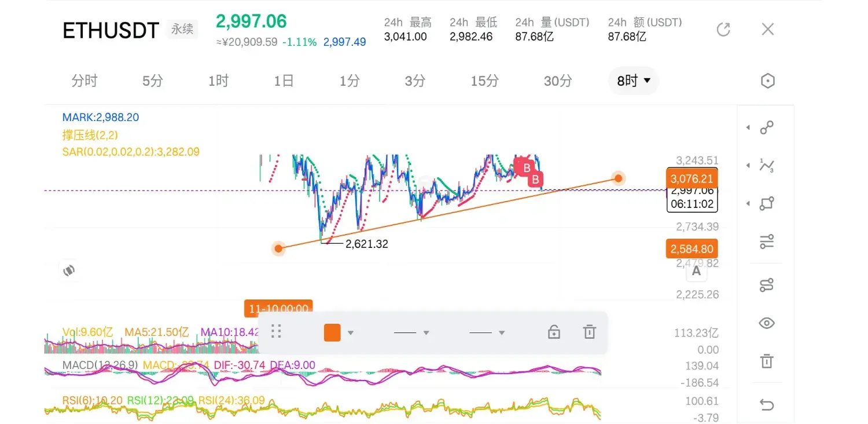Screen dimensions: 868x424
Task: Click the 06:11:02 countdown timer label
Action: (693, 204)
